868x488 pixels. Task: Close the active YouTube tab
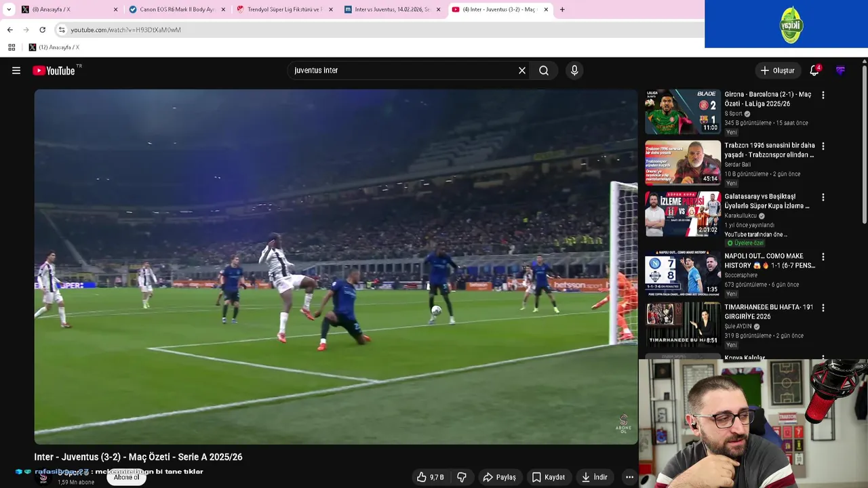pos(546,9)
